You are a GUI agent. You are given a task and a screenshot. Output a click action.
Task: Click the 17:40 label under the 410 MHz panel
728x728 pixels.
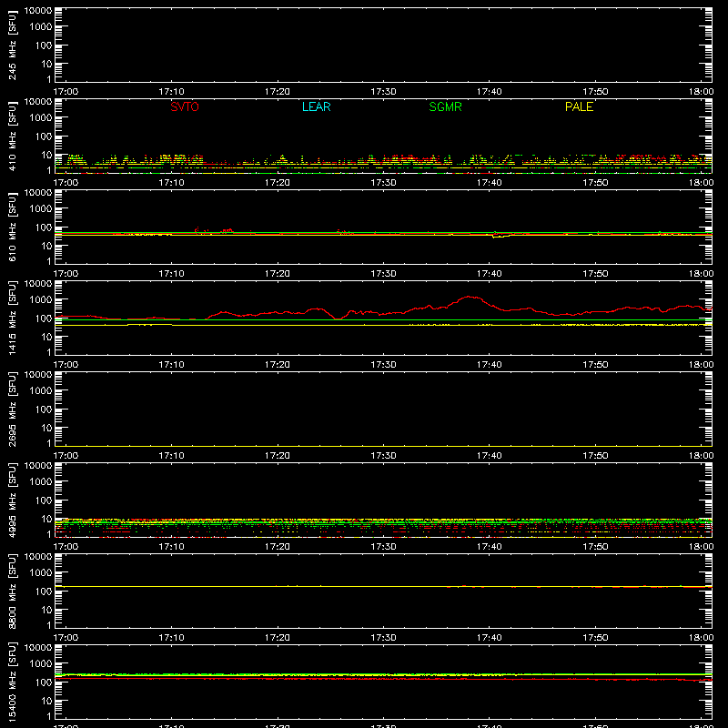pos(490,183)
